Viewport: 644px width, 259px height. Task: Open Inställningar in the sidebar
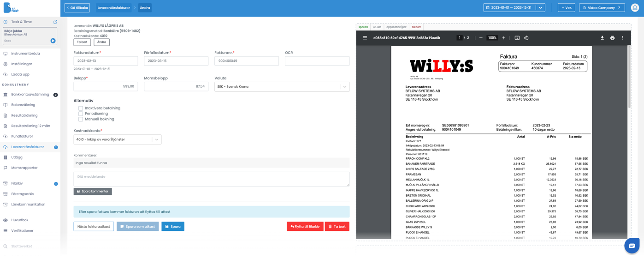(22, 64)
